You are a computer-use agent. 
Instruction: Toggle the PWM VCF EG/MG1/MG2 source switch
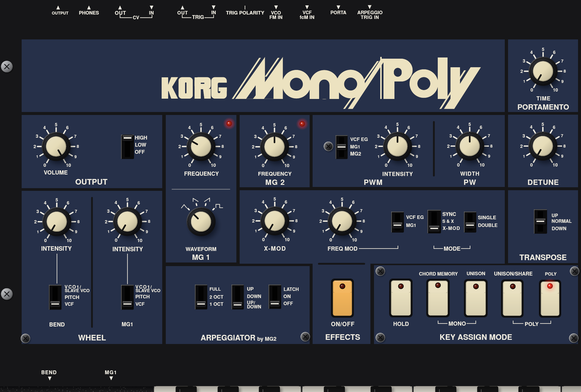(x=341, y=147)
